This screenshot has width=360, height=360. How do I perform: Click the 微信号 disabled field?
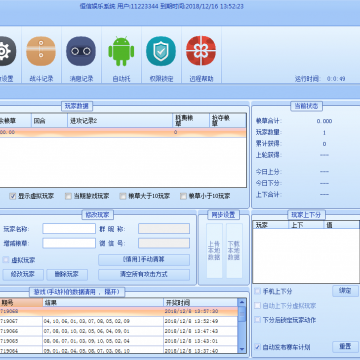point(164,243)
